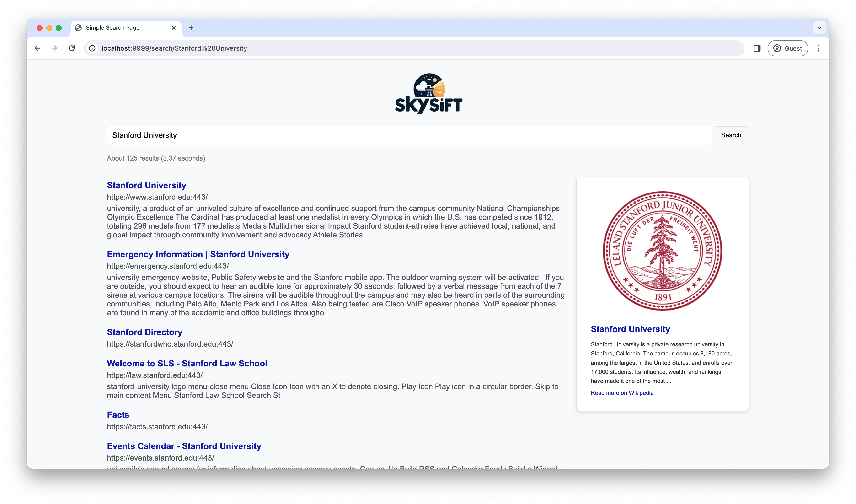Open a new tab with plus icon
This screenshot has width=856, height=504.
tap(191, 28)
